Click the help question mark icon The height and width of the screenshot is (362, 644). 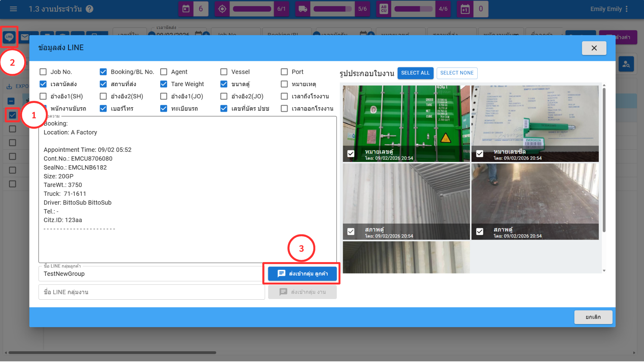[89, 9]
